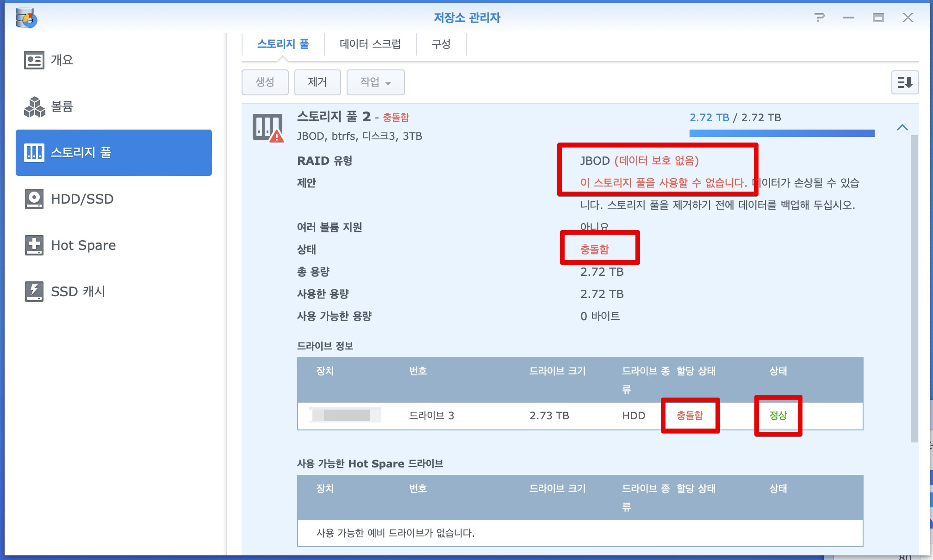Open the SSD 캐시 lightning icon
This screenshot has width=933, height=560.
pos(34,292)
